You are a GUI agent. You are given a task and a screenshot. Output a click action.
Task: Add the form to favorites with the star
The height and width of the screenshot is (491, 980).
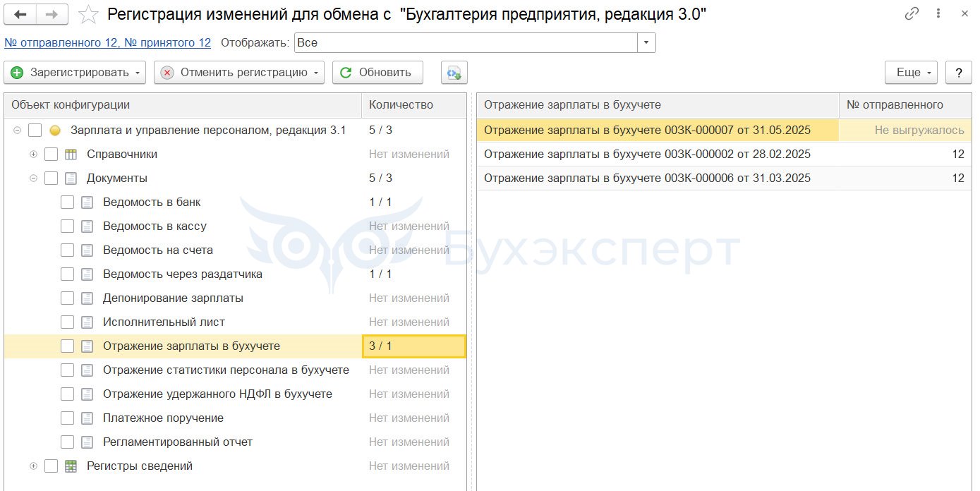pos(88,14)
